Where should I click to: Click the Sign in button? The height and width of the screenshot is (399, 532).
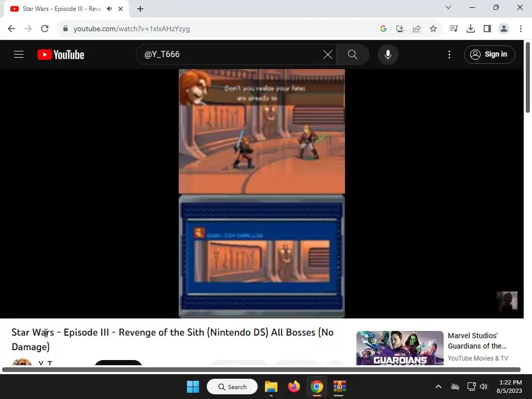click(x=489, y=54)
